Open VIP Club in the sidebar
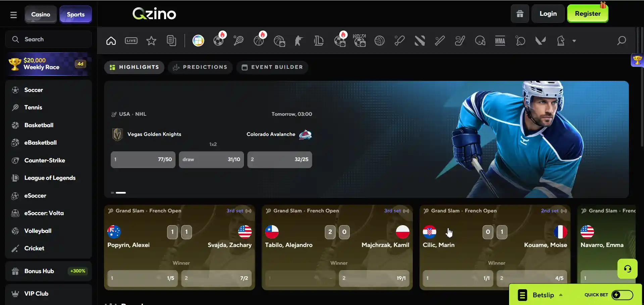The width and height of the screenshot is (644, 305). [49, 294]
